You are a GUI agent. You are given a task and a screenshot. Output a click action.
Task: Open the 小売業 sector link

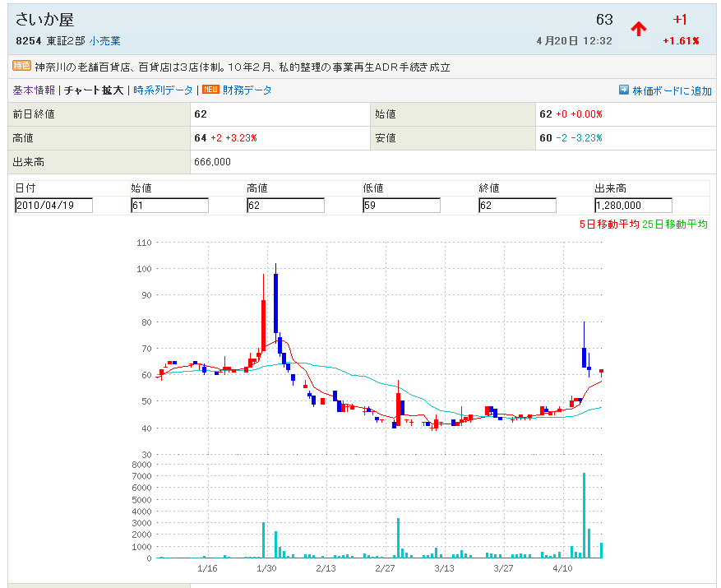[105, 40]
